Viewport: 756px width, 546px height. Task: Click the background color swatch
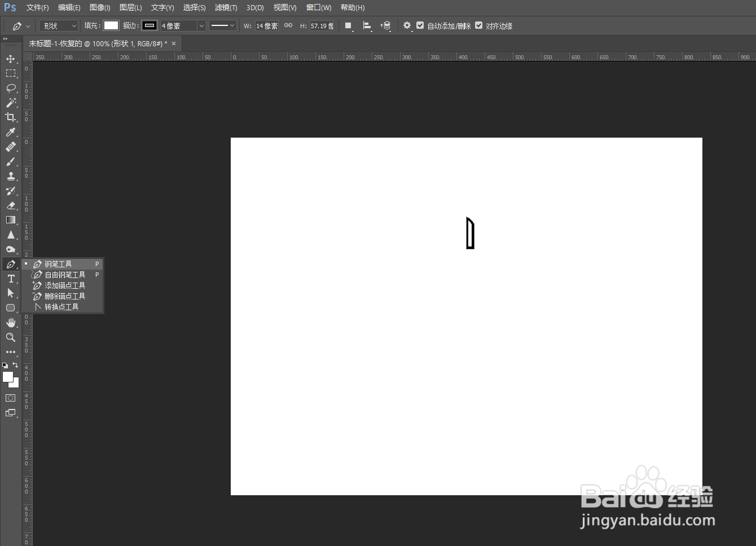tap(16, 384)
